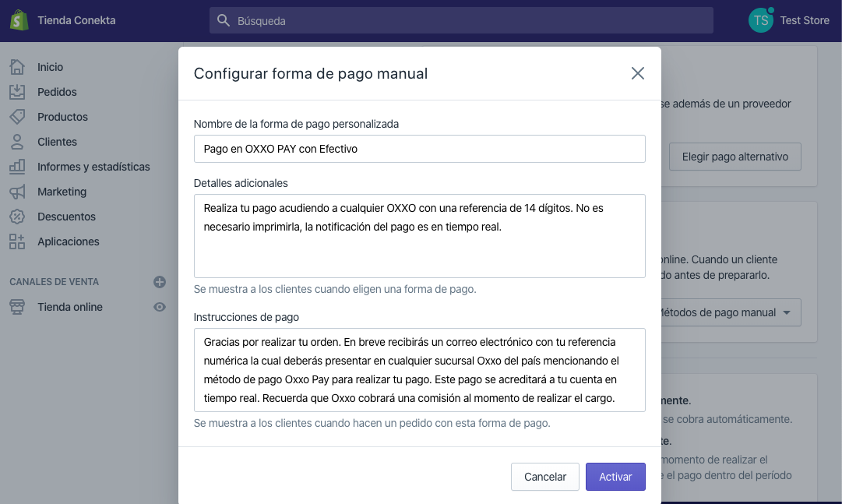The image size is (842, 504).
Task: Edit the Detalles adicionales text area
Action: point(419,236)
